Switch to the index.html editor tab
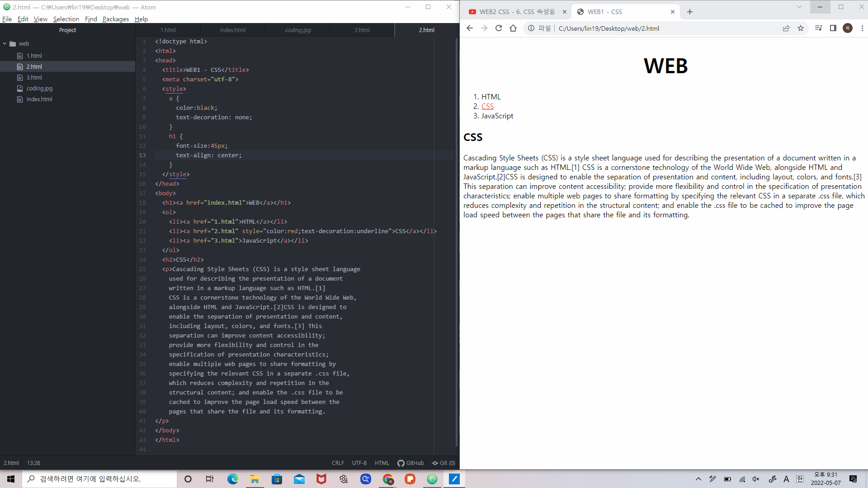The image size is (868, 488). pyautogui.click(x=233, y=30)
